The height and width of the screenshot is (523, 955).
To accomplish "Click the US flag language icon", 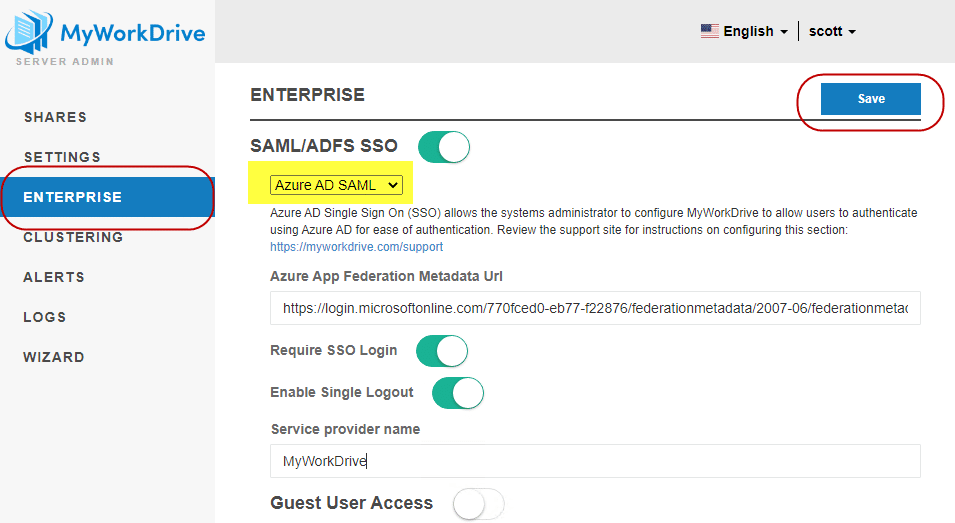I will [709, 31].
